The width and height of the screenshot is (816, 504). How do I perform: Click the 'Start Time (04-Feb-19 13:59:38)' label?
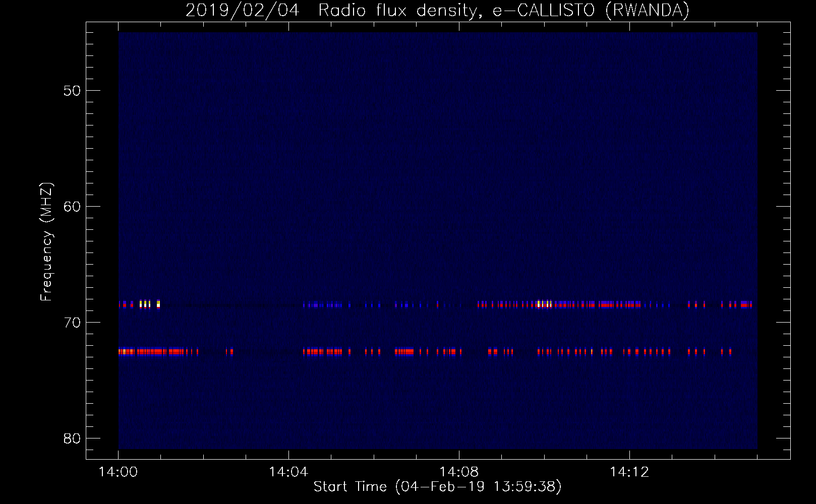pos(438,487)
